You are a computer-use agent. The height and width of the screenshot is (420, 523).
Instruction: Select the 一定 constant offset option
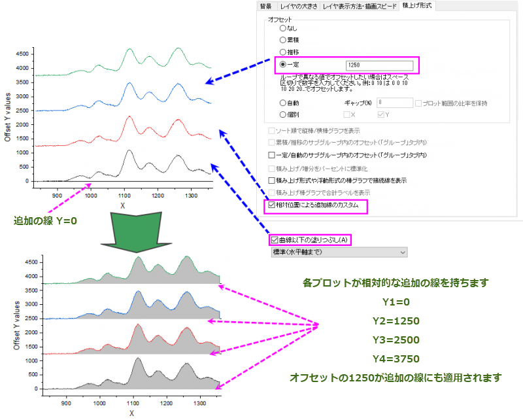[282, 64]
